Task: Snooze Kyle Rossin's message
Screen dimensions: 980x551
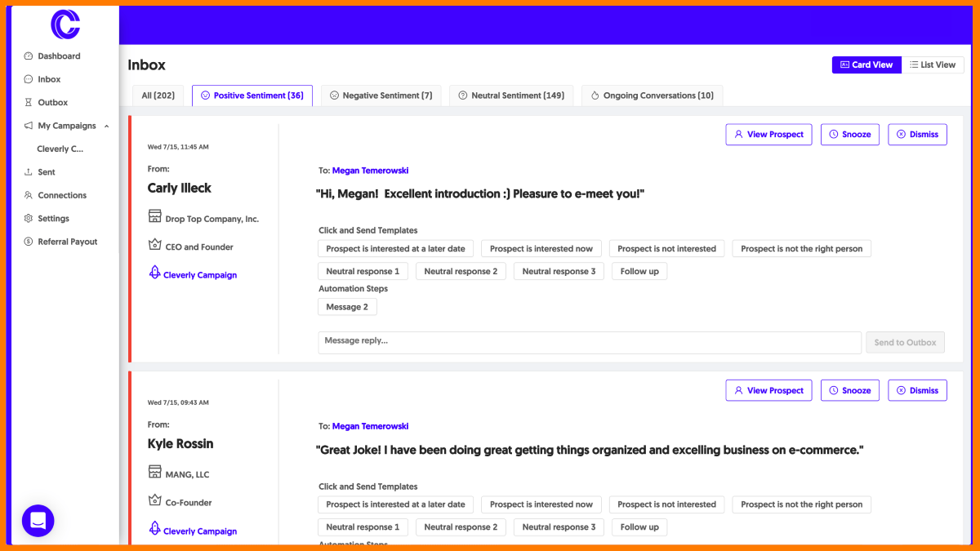Action: 850,390
